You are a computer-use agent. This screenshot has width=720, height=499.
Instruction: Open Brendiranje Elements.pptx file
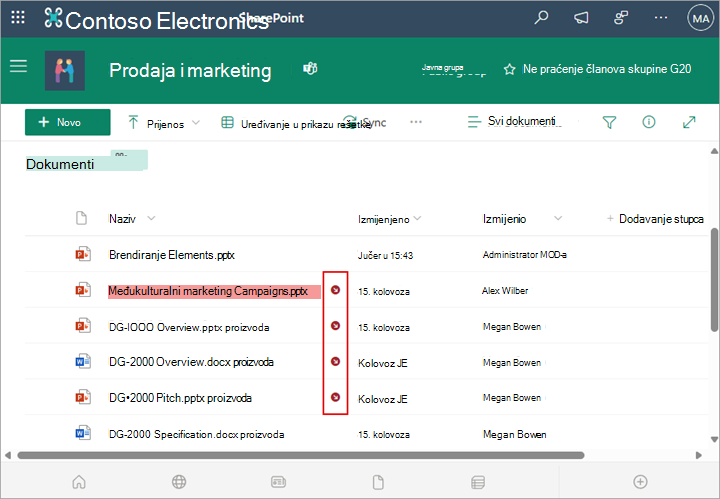point(172,255)
